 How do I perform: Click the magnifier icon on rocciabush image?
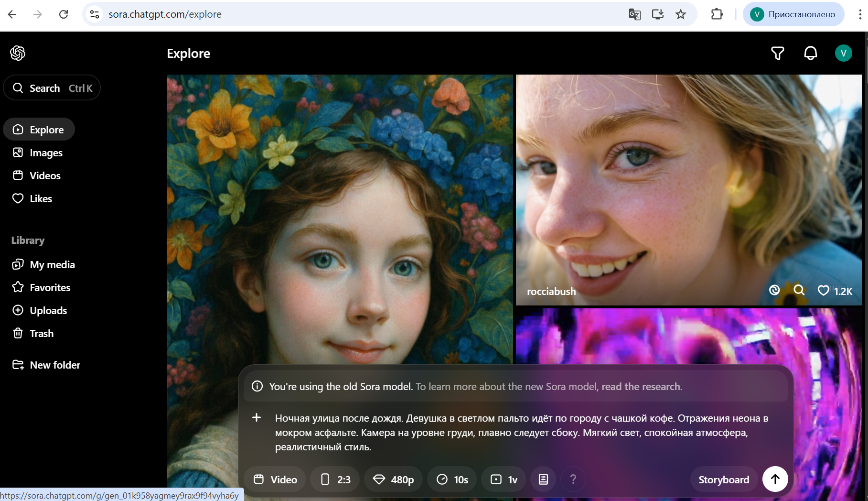point(799,290)
